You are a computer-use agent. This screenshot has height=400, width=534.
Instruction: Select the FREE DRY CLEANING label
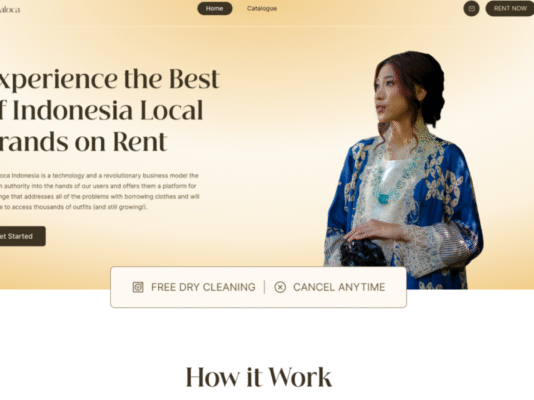point(203,287)
